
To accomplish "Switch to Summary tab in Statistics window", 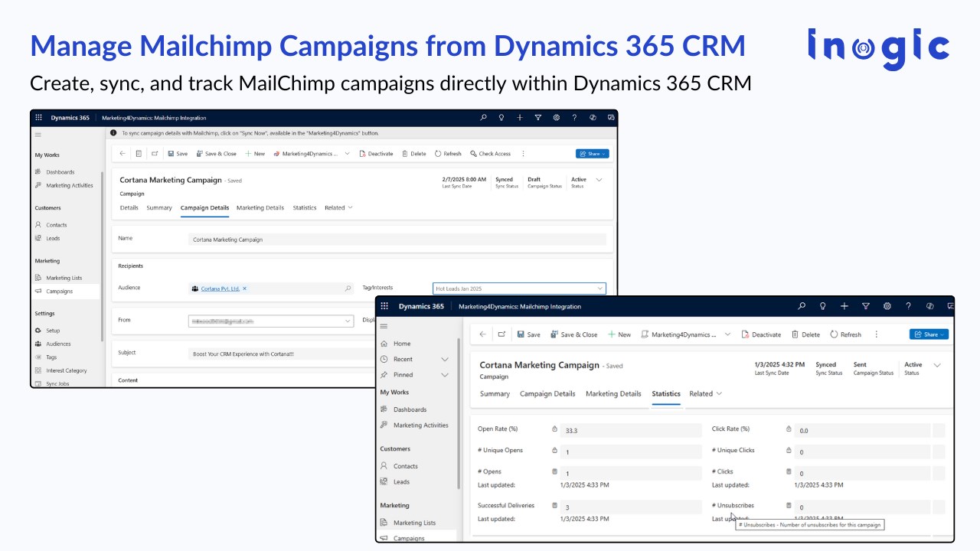I will (x=495, y=393).
